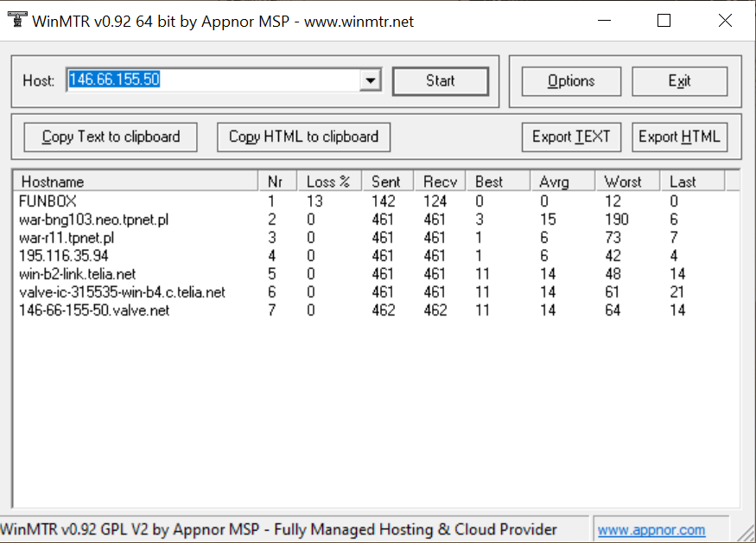756x543 pixels.
Task: Click the WinMTR app icon in title bar
Action: point(15,22)
